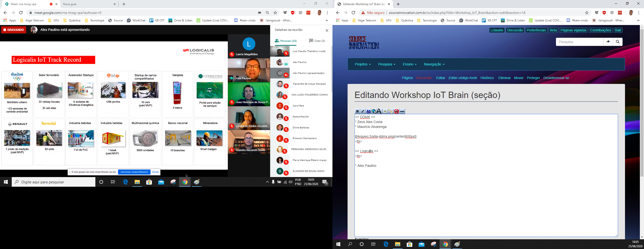Open the Pesquisa navigation dropdown
This screenshot has width=644, height=249.
point(386,64)
